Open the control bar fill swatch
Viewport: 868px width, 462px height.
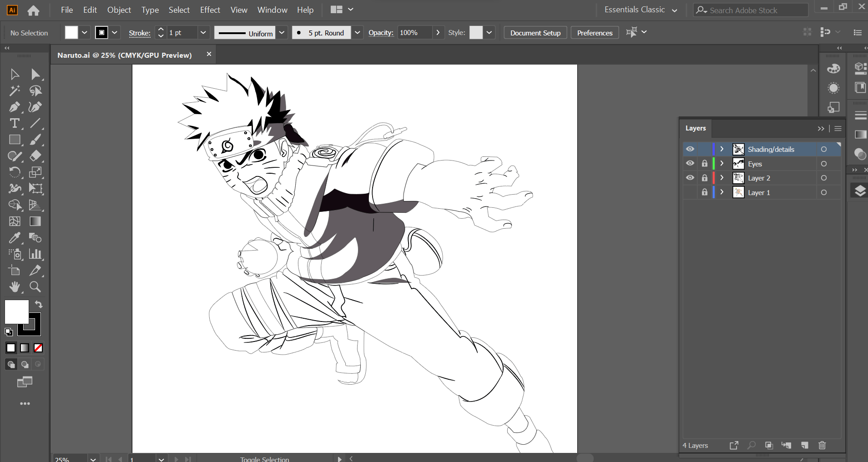tap(71, 33)
